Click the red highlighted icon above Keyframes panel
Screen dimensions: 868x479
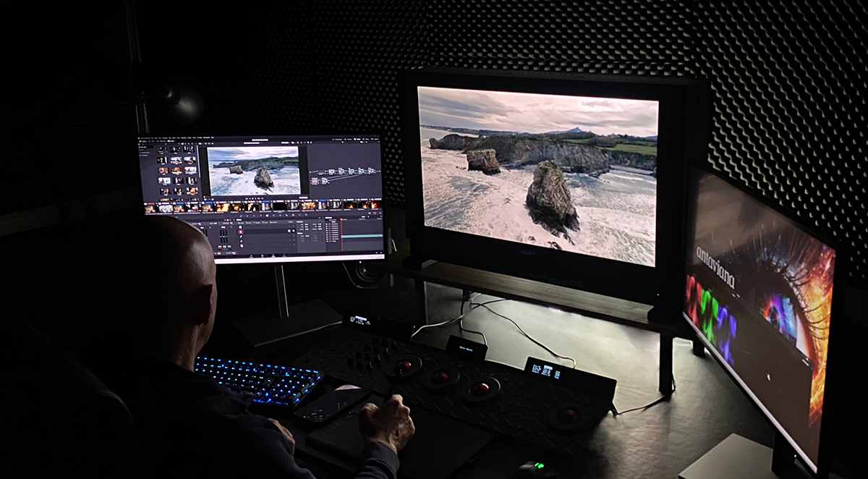pos(375,213)
